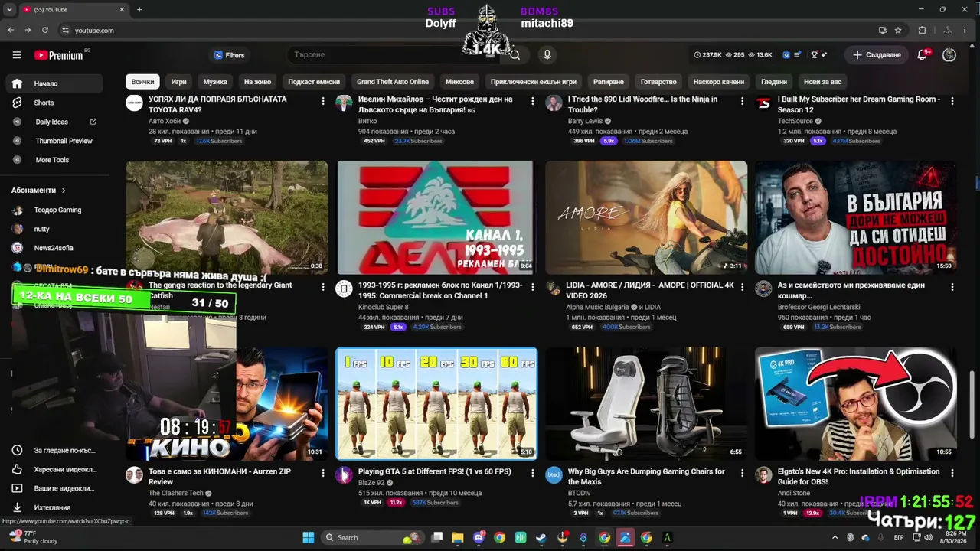Select the Готварство filter chip
Image resolution: width=980 pixels, height=551 pixels.
pos(658,82)
